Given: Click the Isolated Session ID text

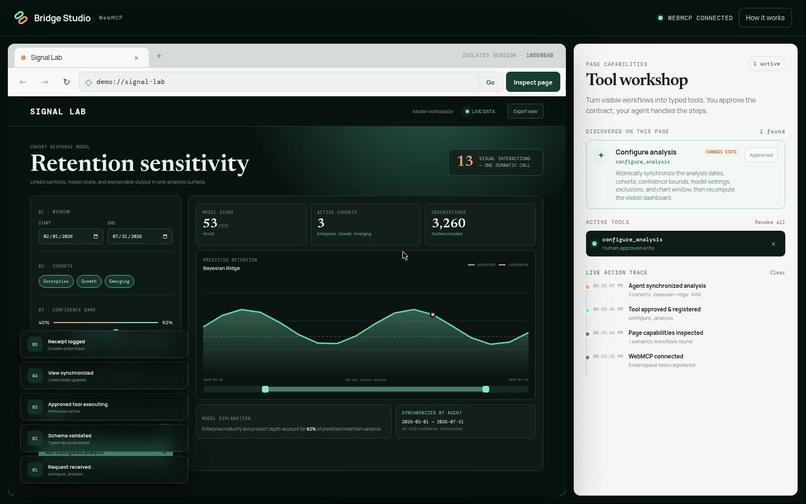Looking at the screenshot, I should tap(508, 56).
